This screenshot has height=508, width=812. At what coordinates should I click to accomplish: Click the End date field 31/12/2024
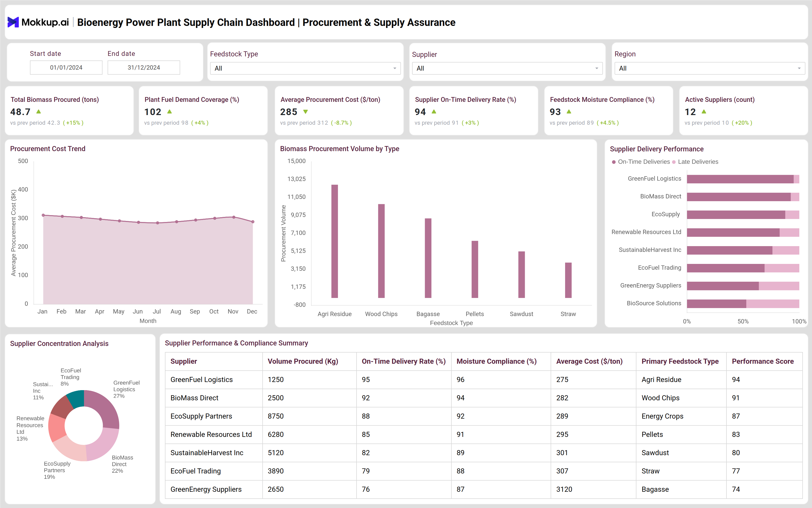click(x=144, y=68)
